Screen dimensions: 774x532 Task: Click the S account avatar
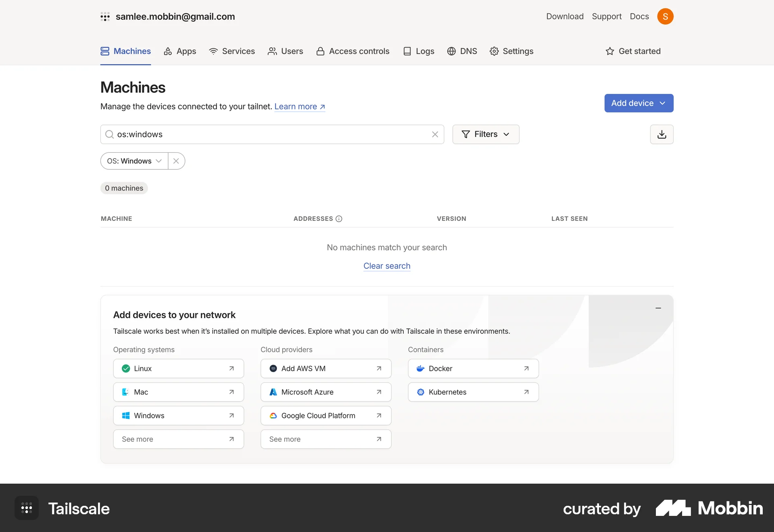tap(666, 17)
